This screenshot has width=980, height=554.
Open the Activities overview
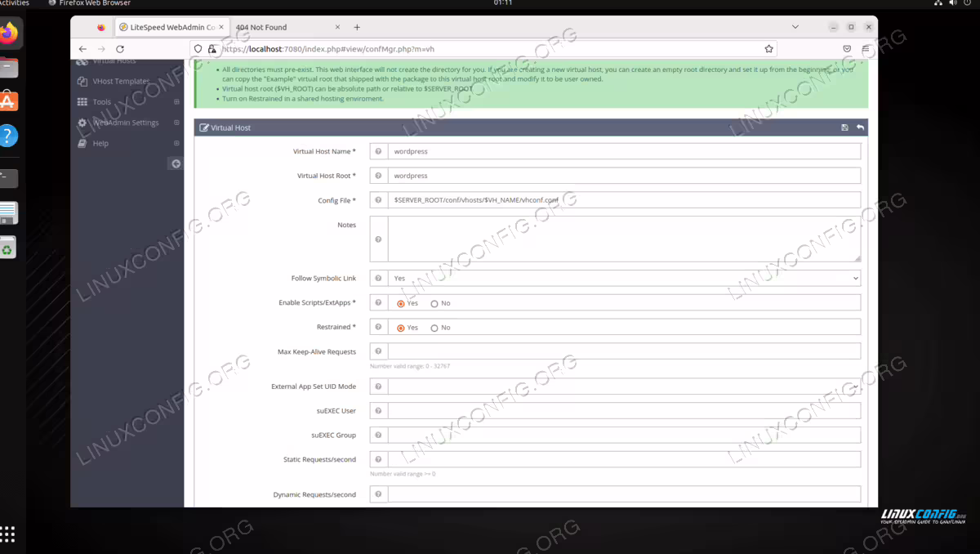(15, 3)
